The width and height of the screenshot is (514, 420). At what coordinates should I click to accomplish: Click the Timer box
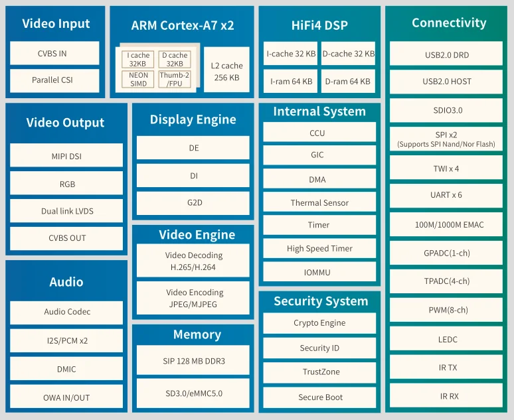coord(319,225)
